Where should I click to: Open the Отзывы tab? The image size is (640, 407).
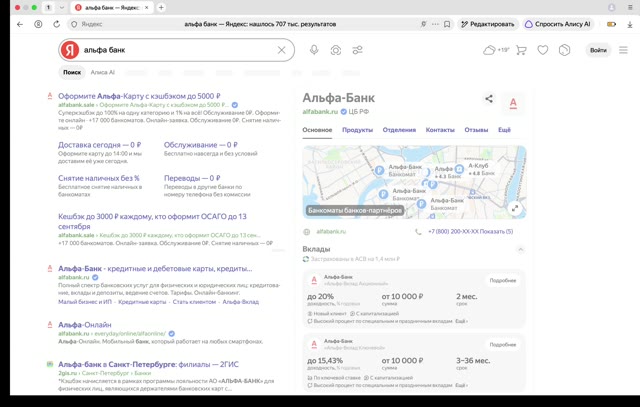(476, 130)
